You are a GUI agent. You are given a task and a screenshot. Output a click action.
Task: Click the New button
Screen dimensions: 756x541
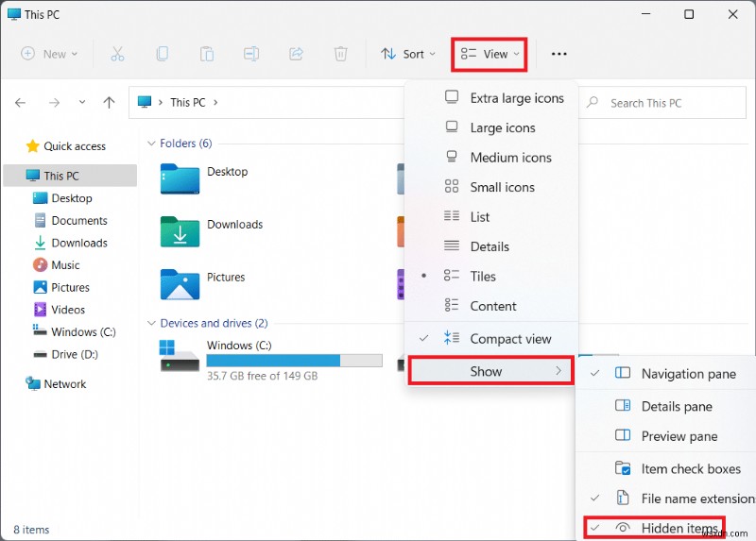point(49,54)
